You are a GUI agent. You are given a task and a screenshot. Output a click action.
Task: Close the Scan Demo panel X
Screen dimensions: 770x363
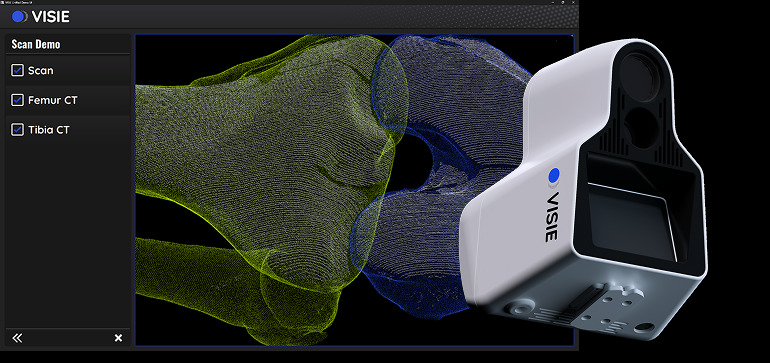[118, 338]
